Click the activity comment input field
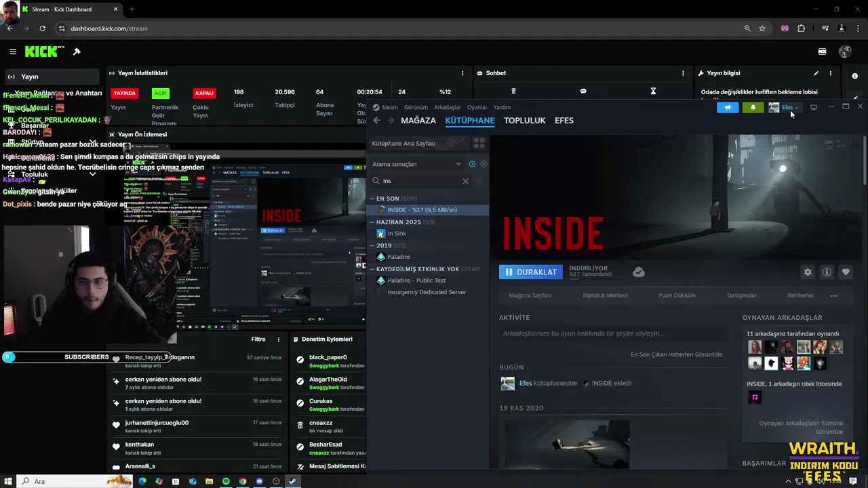Viewport: 868px width, 488px height. click(612, 333)
